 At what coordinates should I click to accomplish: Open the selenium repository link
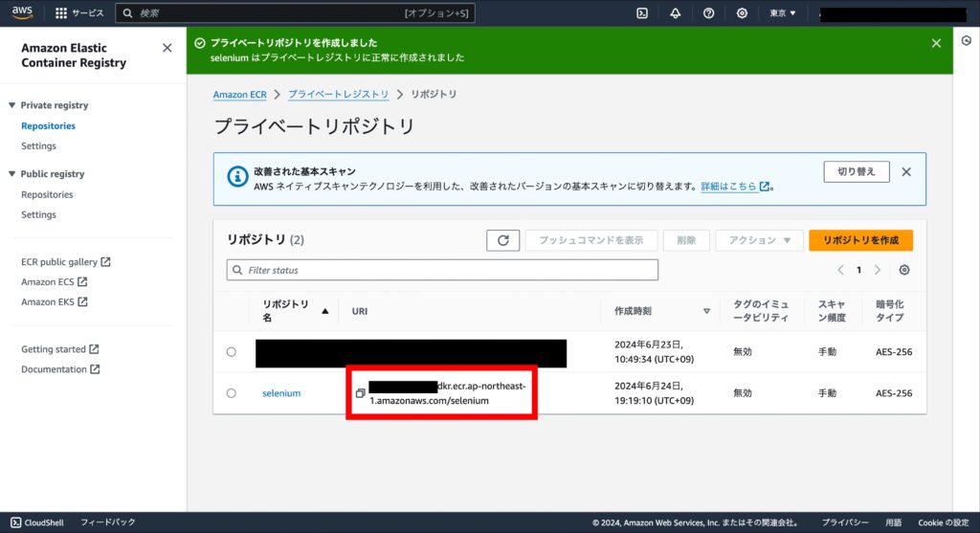(281, 393)
